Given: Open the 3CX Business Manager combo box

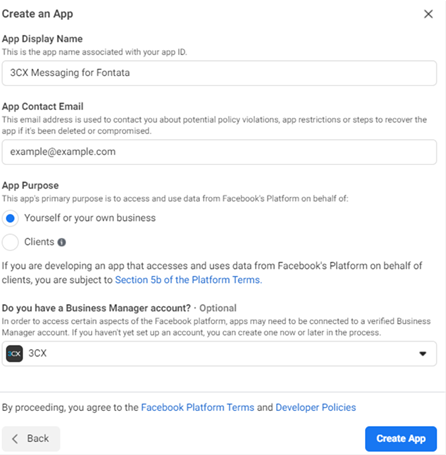Looking at the screenshot, I should click(x=219, y=354).
